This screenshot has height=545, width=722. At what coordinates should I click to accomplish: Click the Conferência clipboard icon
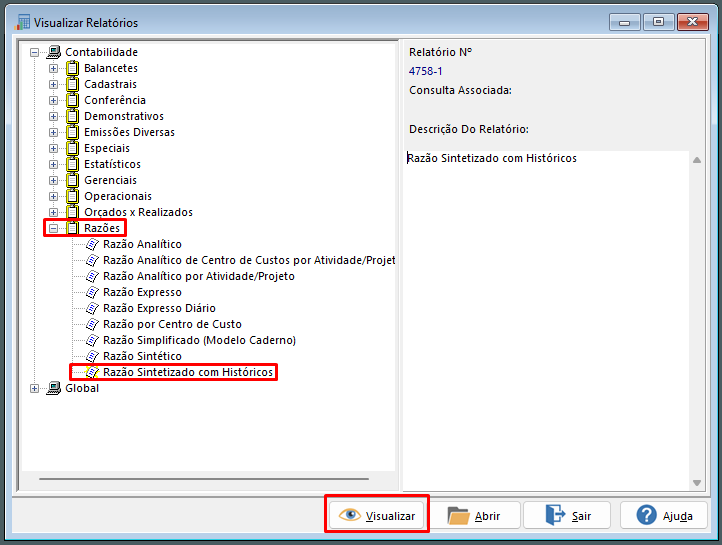[72, 100]
